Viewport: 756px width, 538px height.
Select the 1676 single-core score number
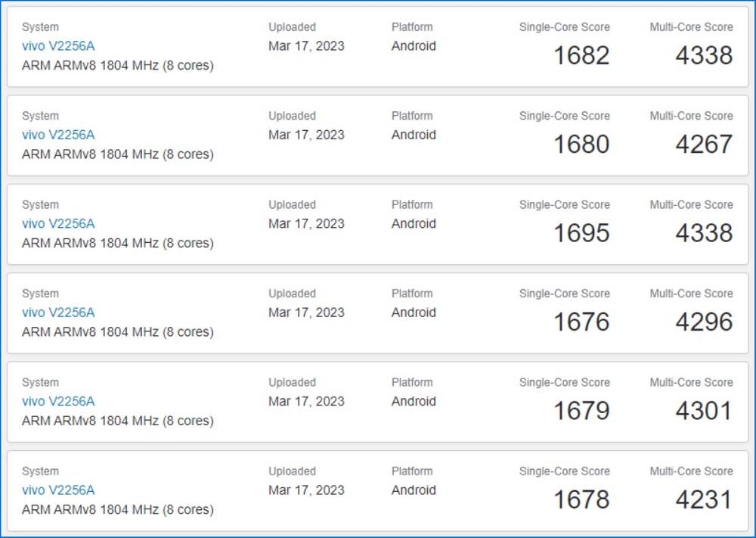coord(581,322)
